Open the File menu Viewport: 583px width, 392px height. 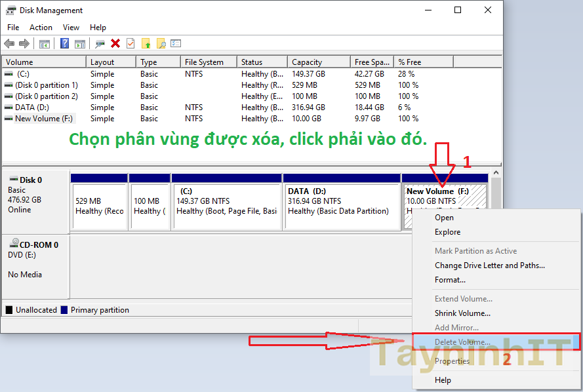[13, 28]
